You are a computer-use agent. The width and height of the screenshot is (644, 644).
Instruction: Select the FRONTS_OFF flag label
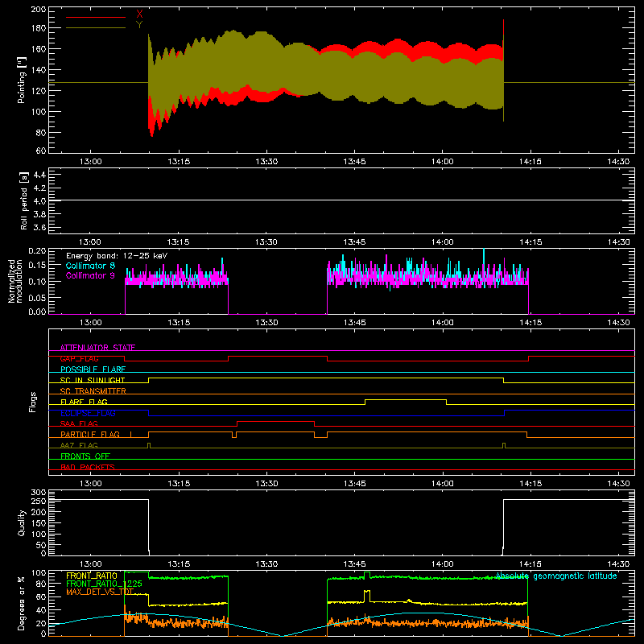85,456
